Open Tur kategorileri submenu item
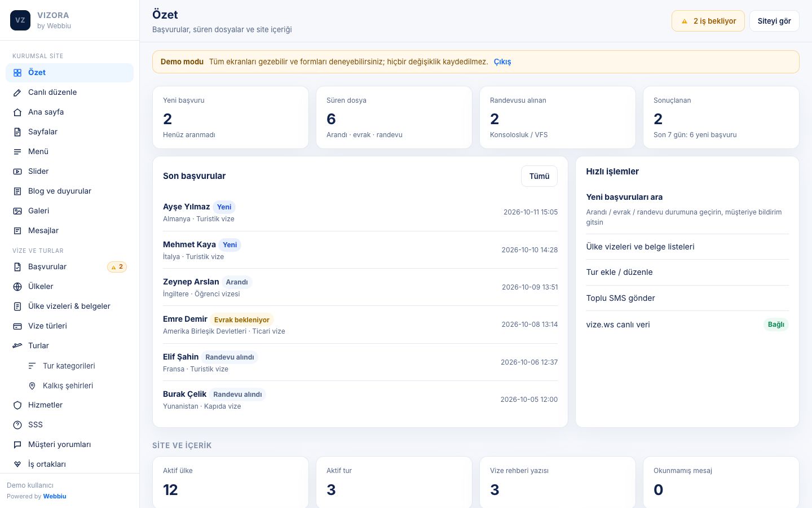This screenshot has width=812, height=508. click(x=77, y=366)
